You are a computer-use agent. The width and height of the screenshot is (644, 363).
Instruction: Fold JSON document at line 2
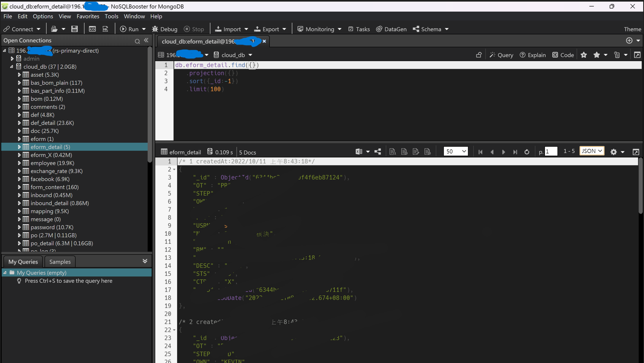[174, 170]
